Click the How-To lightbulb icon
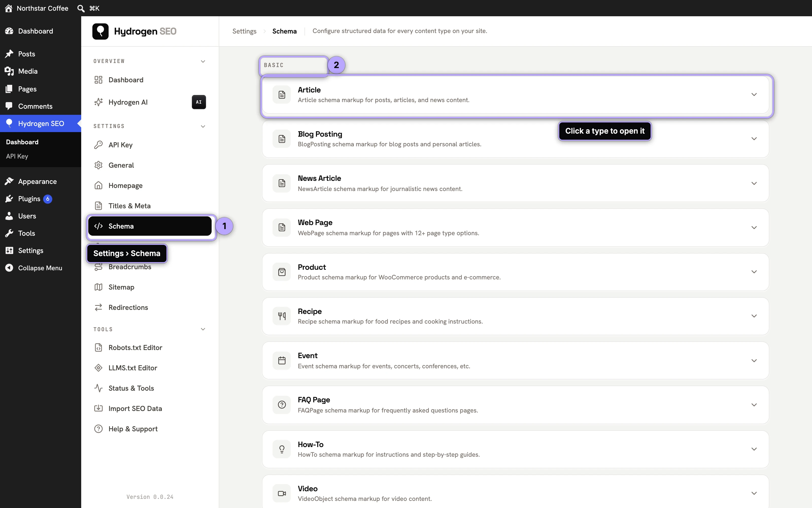 click(x=282, y=449)
